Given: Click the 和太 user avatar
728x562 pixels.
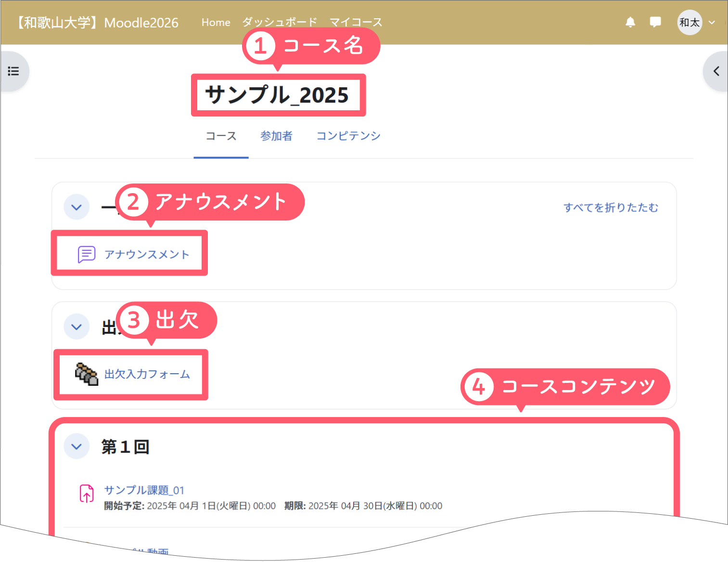Looking at the screenshot, I should [x=690, y=23].
